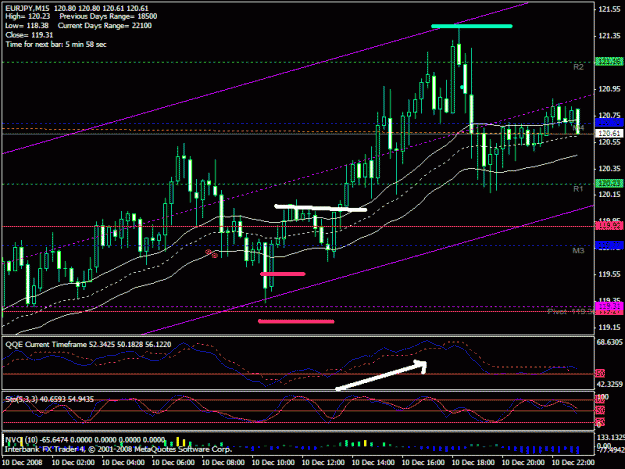This screenshot has width=625, height=469.
Task: Click the "10 Dec 14:00" time label
Action: pyautogui.click(x=373, y=463)
